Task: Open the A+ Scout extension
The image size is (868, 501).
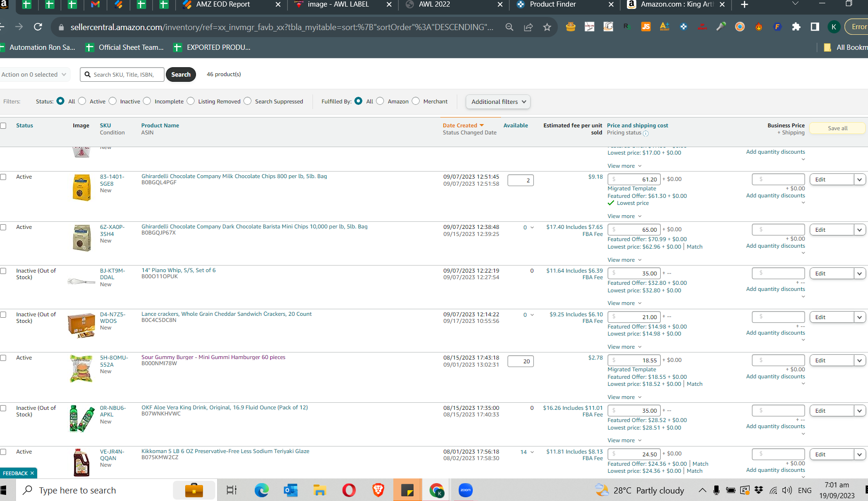Action: coord(665,27)
